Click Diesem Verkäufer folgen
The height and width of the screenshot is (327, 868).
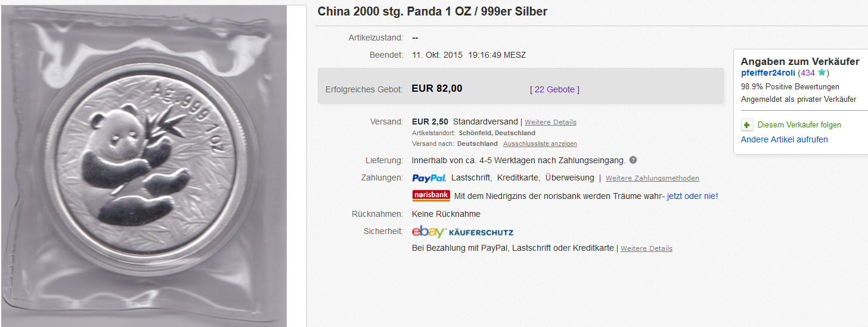(799, 125)
